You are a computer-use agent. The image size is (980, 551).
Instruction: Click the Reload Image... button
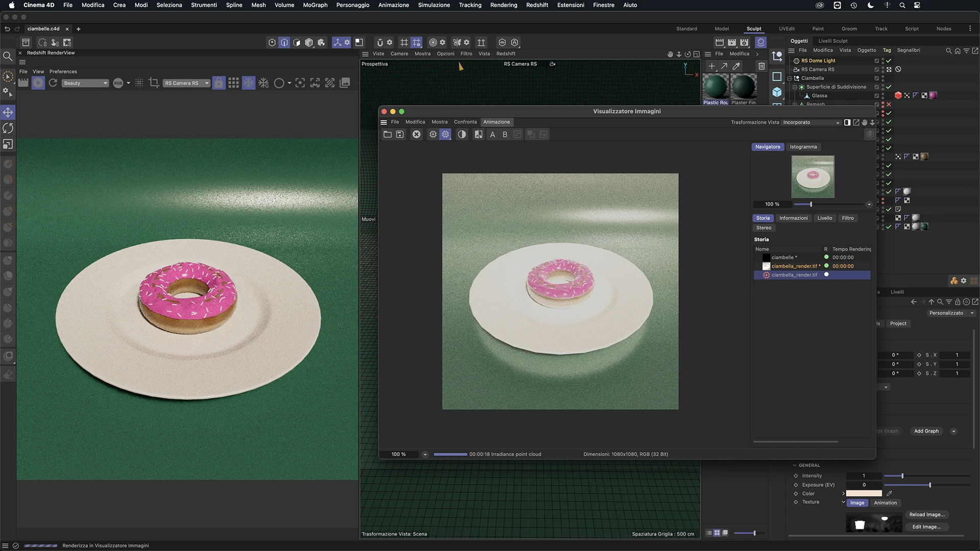[927, 514]
